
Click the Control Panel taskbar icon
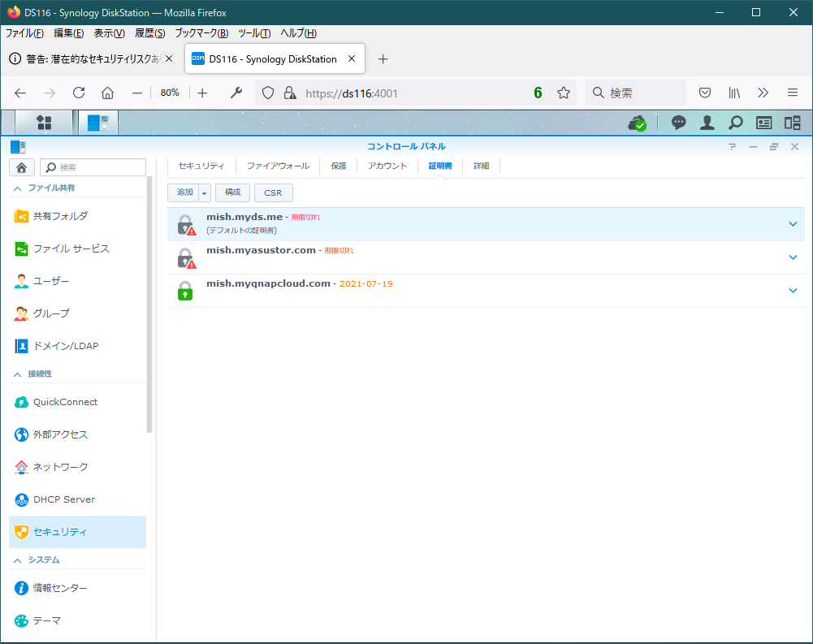pos(98,123)
